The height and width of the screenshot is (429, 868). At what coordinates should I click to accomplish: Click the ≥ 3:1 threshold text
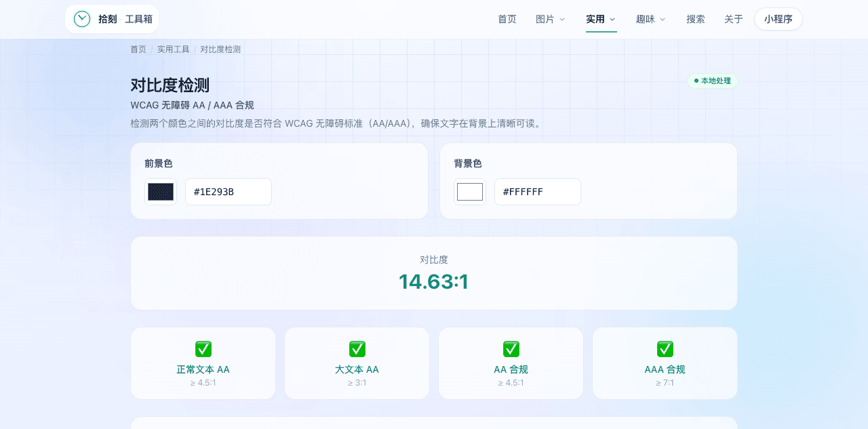tap(357, 383)
